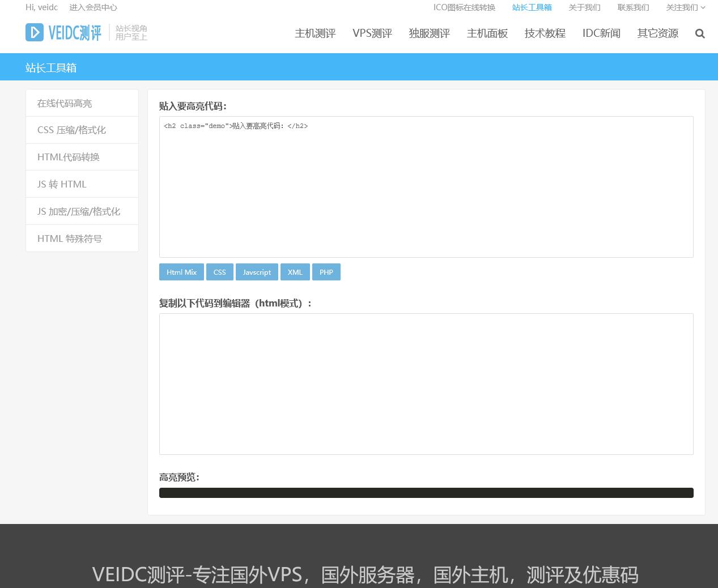Click the search magnifier icon

[700, 33]
